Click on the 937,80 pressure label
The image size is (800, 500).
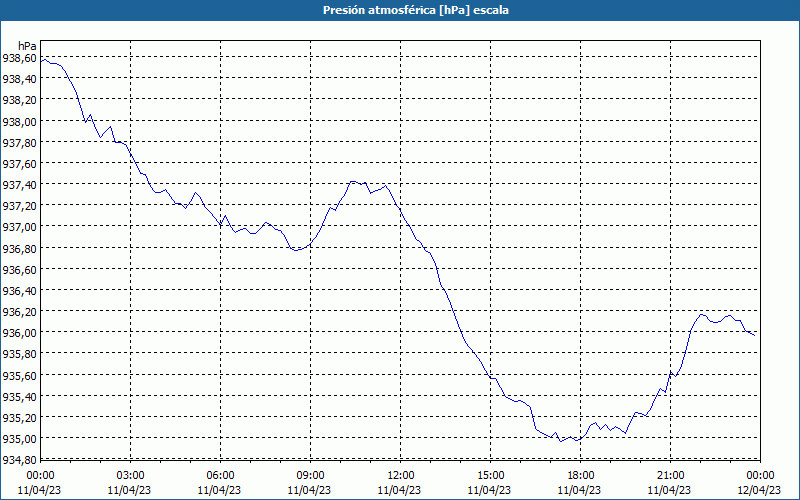(x=19, y=142)
